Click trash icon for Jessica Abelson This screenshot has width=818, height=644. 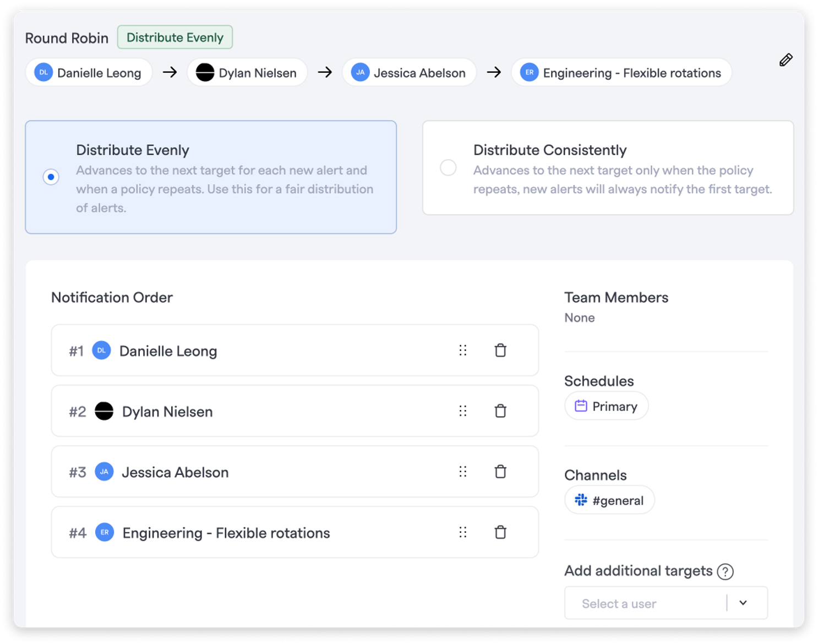(x=500, y=471)
